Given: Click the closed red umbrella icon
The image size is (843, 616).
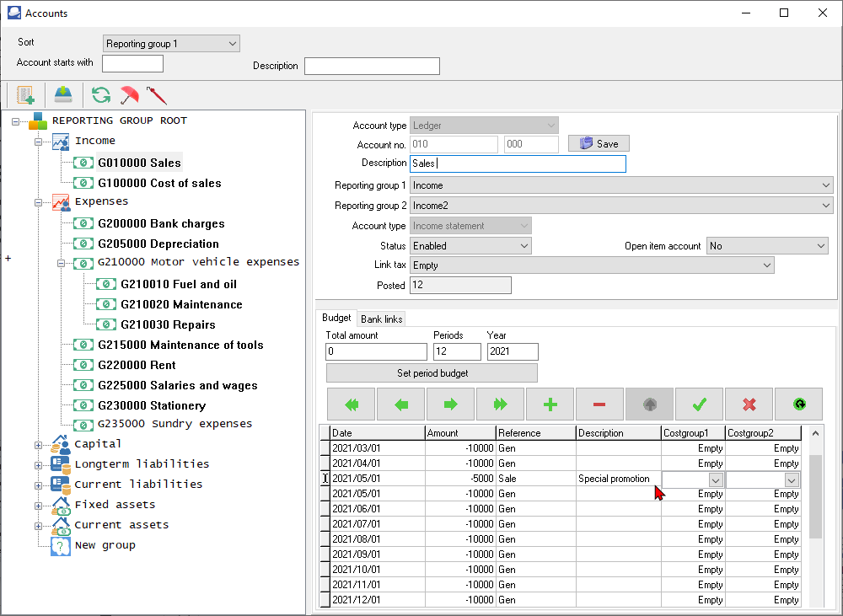Looking at the screenshot, I should (157, 94).
